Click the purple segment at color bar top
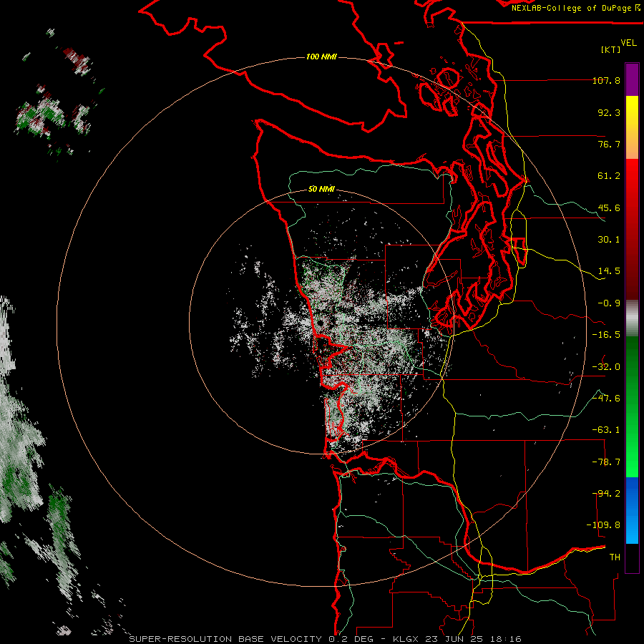The width and height of the screenshot is (644, 644). click(632, 79)
